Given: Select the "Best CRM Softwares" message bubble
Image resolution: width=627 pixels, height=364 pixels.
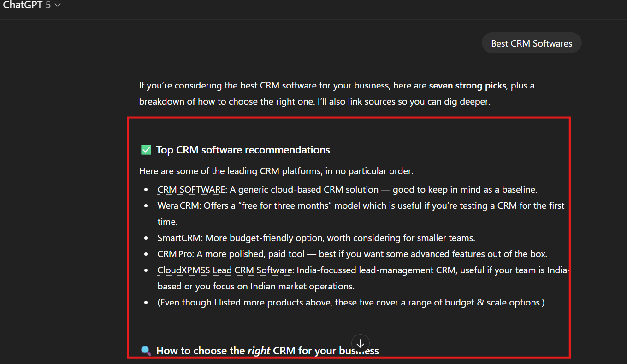Looking at the screenshot, I should tap(531, 43).
